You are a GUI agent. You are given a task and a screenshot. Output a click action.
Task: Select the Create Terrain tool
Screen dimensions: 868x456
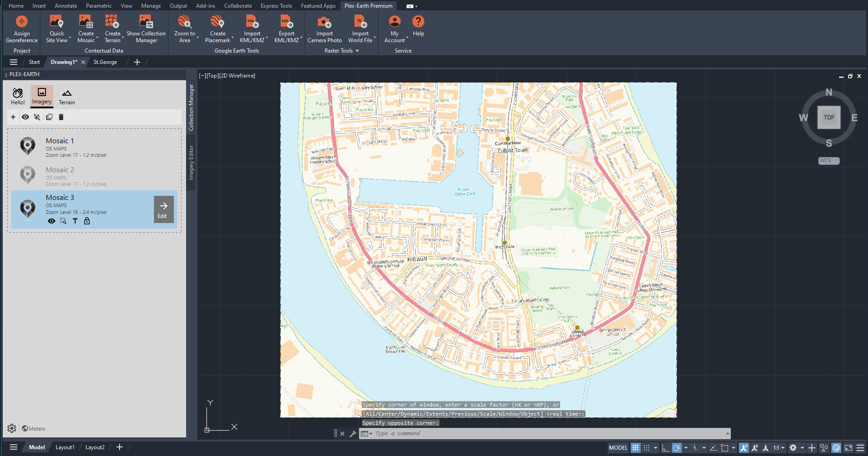(x=112, y=29)
